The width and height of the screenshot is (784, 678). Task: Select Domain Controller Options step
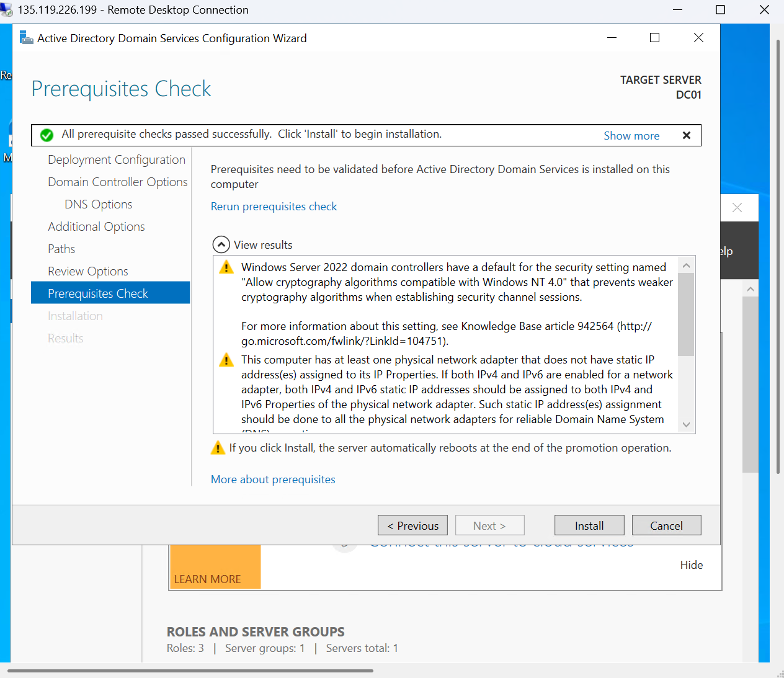[117, 182]
